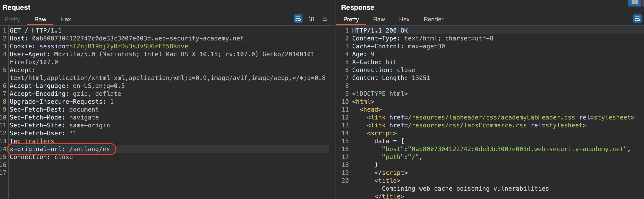The height and width of the screenshot is (199, 644).
Task: Select the Raw tab in the Request panel
Action: coord(40,19)
